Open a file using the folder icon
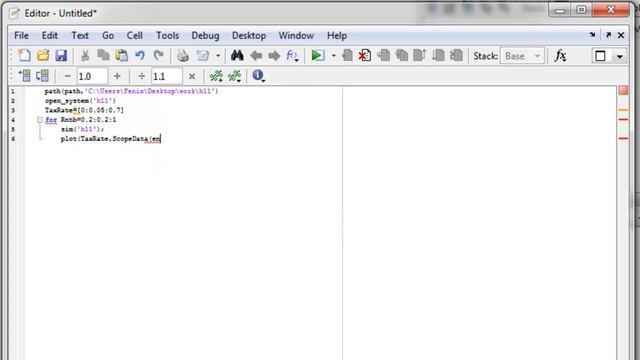 pyautogui.click(x=43, y=56)
